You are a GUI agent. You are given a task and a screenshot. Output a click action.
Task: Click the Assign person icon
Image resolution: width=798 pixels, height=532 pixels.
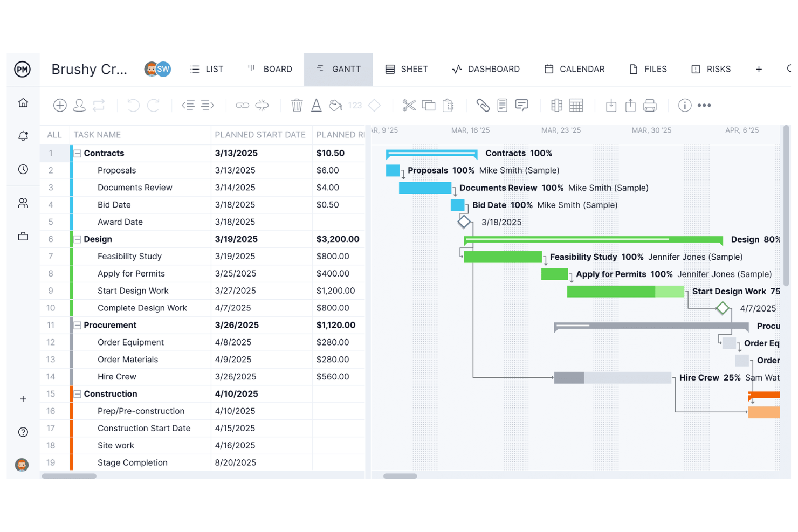tap(79, 105)
